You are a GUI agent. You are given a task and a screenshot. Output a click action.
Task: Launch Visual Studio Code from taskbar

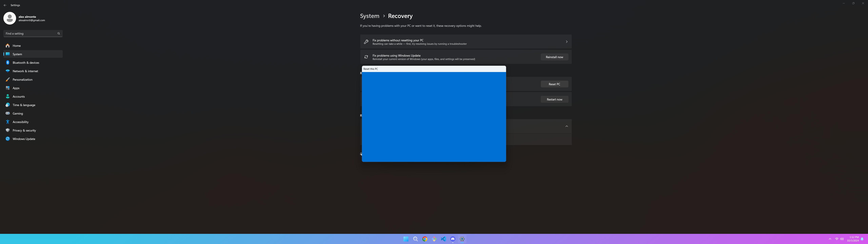coord(443,239)
